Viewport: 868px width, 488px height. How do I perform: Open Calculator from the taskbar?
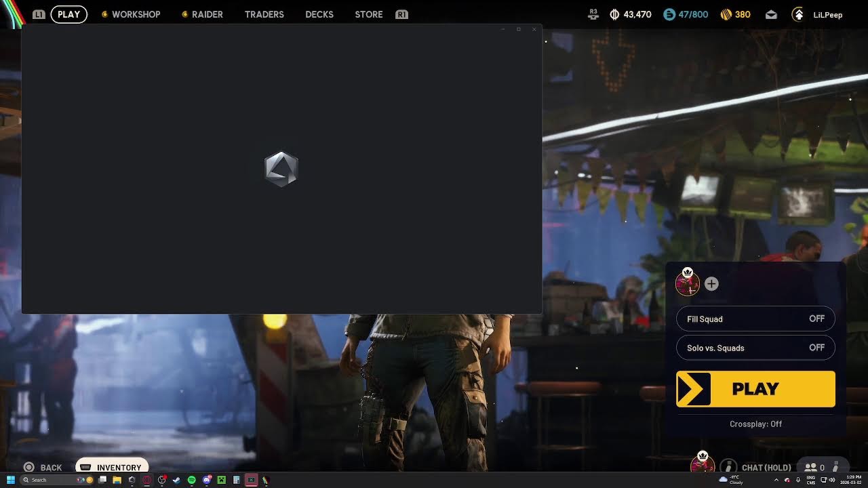click(236, 480)
